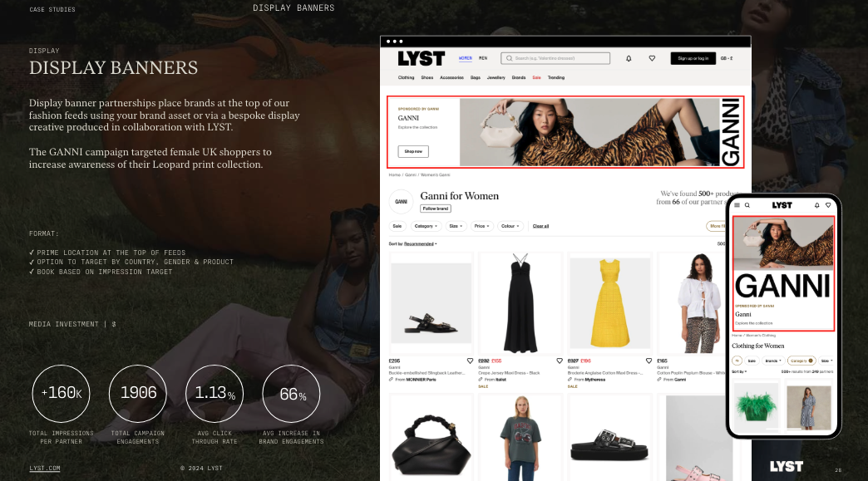This screenshot has height=481, width=868.
Task: Tap the heart icon on mobile mockup
Action: [828, 205]
